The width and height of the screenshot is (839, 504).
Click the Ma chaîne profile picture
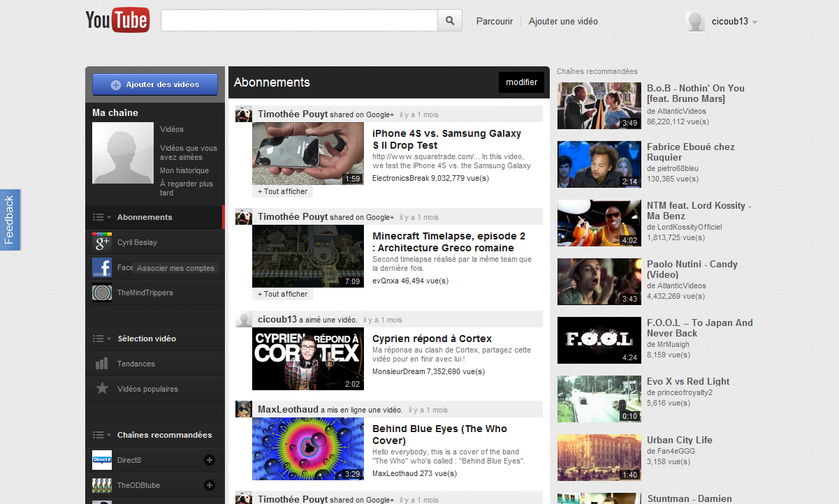tap(123, 153)
